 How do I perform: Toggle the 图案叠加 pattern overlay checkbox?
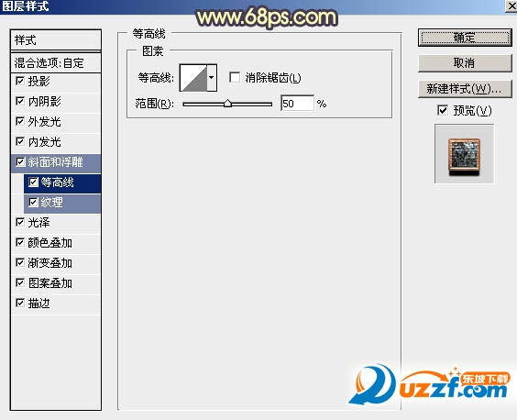point(20,282)
